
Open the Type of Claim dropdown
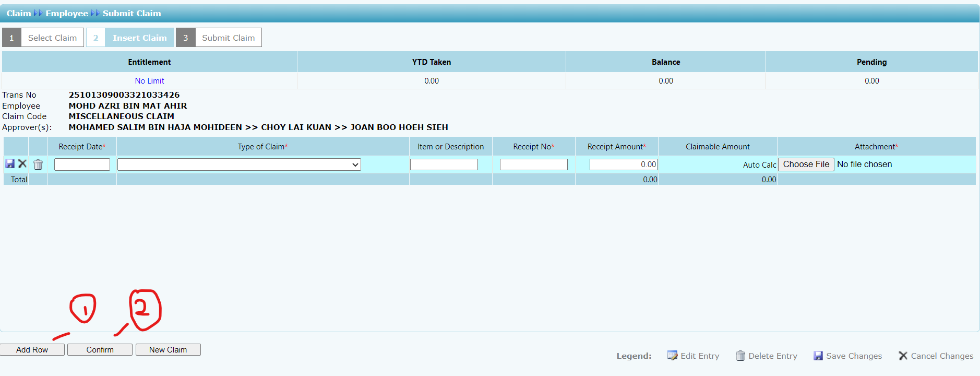tap(239, 165)
